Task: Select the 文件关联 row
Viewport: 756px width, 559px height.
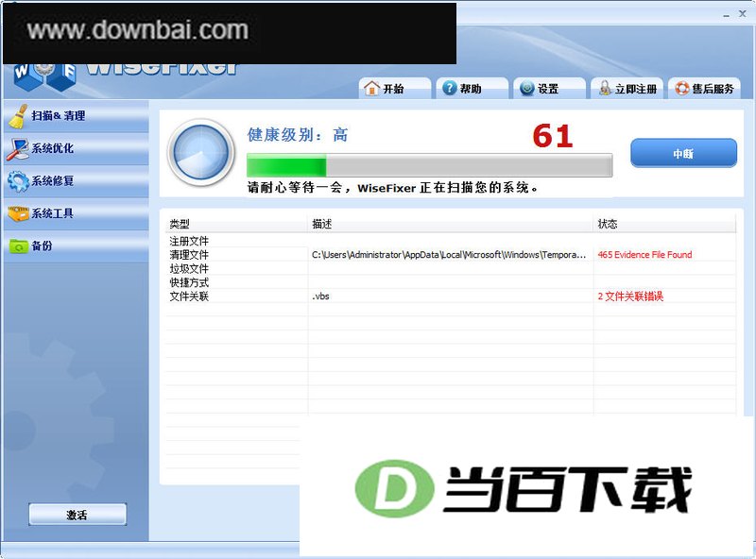Action: click(x=451, y=296)
